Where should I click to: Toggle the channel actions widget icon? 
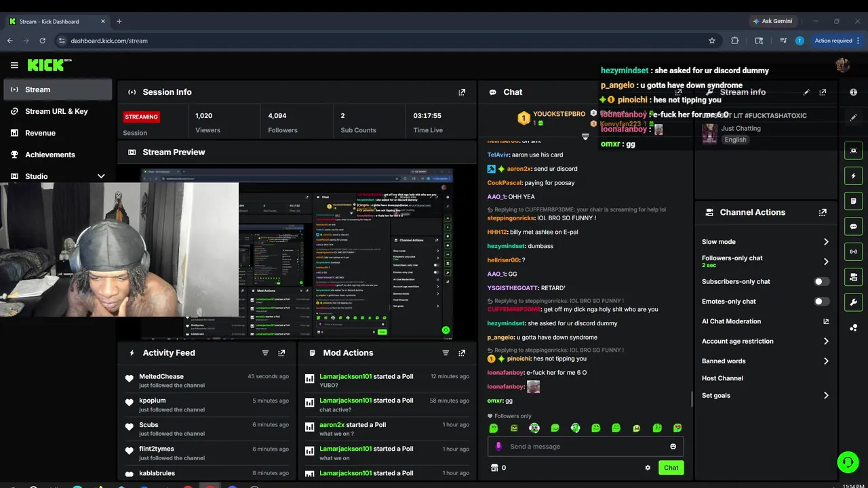(853, 277)
